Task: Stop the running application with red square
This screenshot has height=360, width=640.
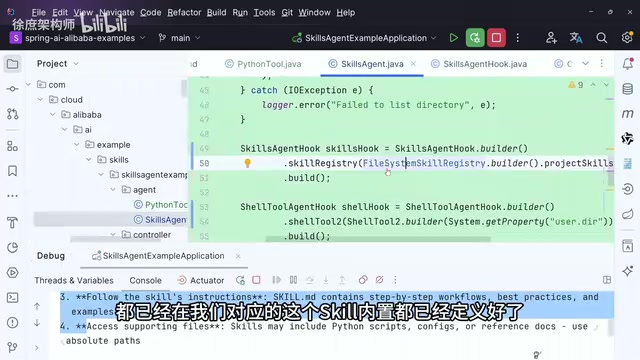Action: [496, 38]
